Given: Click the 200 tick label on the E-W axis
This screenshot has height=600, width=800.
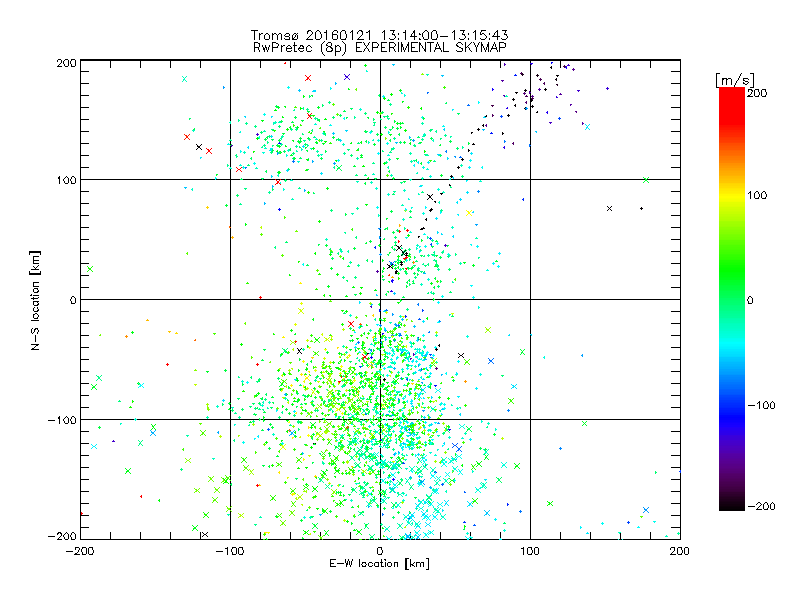Looking at the screenshot, I should click(x=679, y=551).
